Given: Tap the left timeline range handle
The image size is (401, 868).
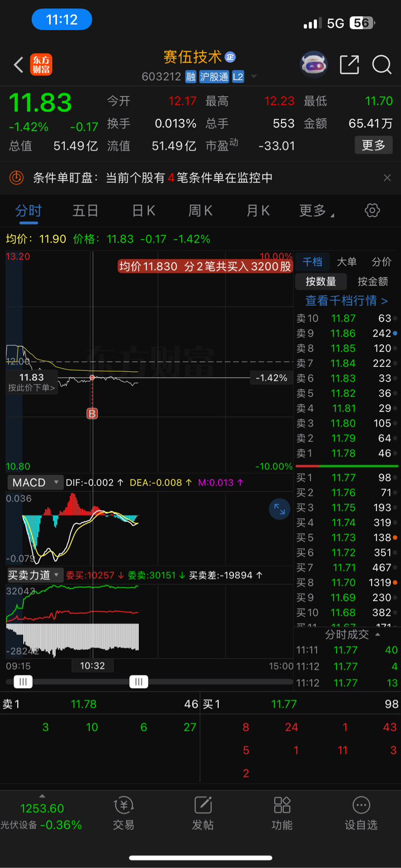Looking at the screenshot, I should pos(22,682).
